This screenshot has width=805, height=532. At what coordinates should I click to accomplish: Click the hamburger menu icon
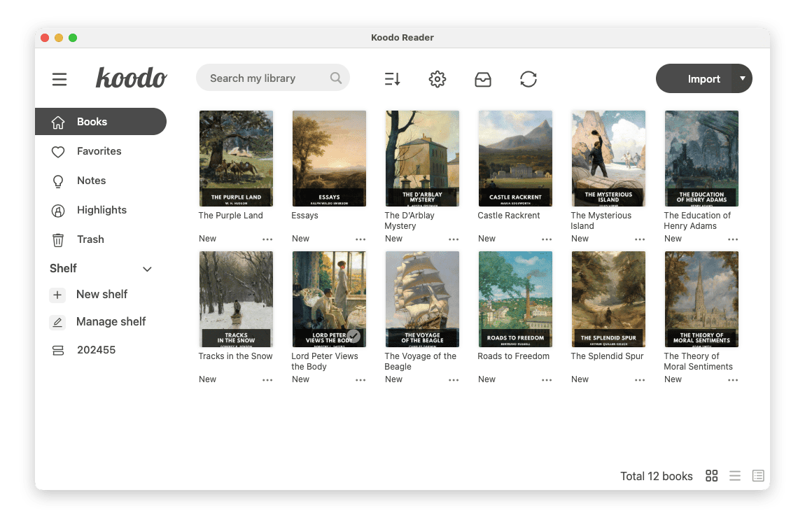coord(59,79)
